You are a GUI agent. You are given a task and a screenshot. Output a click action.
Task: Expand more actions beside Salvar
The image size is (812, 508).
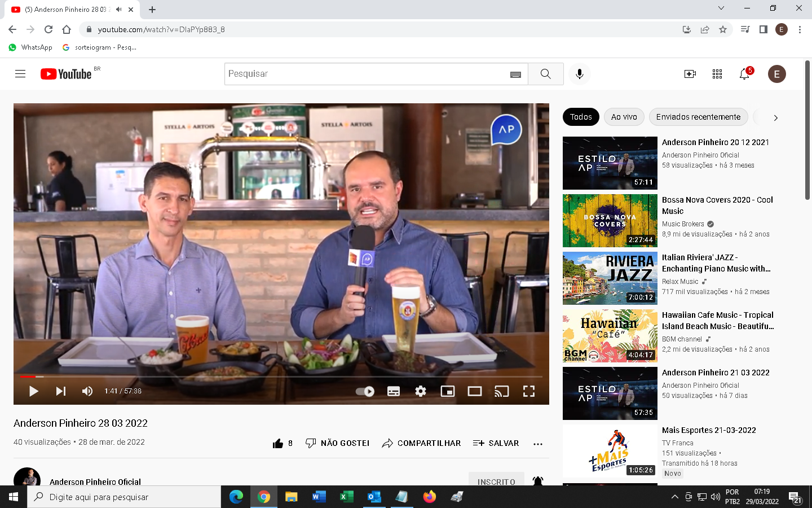tap(538, 444)
